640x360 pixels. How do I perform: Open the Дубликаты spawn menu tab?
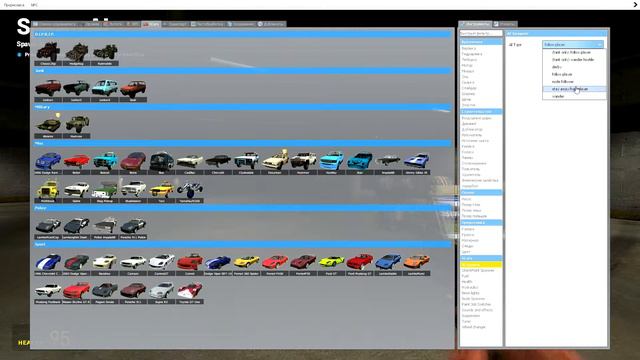click(271, 24)
